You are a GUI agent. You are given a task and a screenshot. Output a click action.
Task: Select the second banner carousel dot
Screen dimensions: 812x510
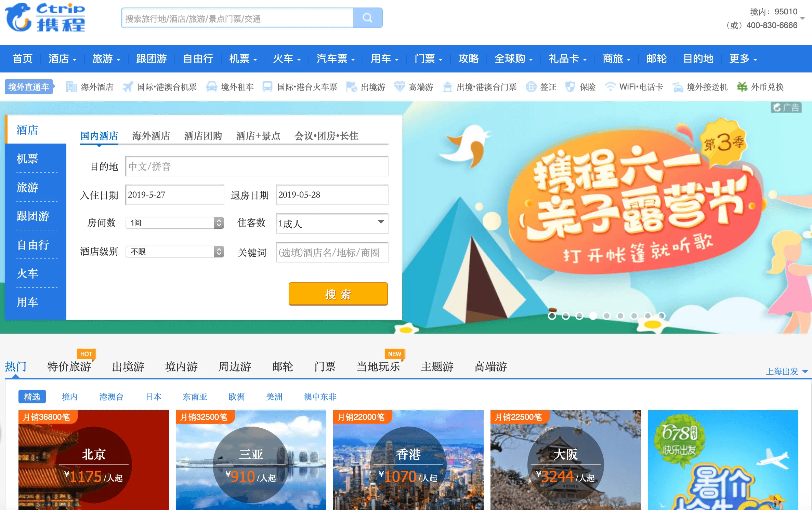[565, 316]
